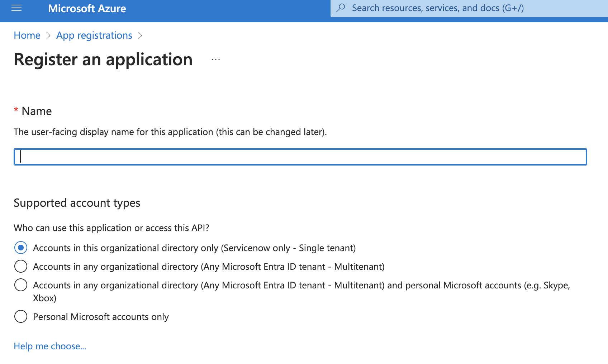Open App registrations breadcrumb link
The height and width of the screenshot is (364, 608).
click(x=94, y=35)
